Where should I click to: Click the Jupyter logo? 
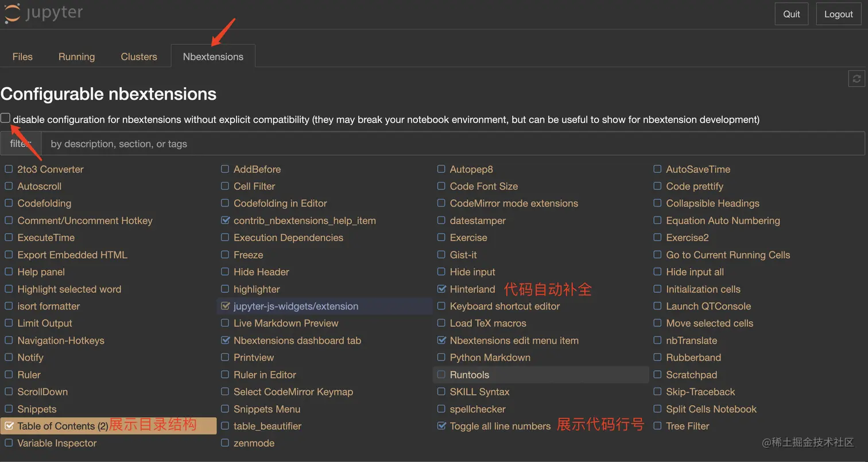click(43, 13)
